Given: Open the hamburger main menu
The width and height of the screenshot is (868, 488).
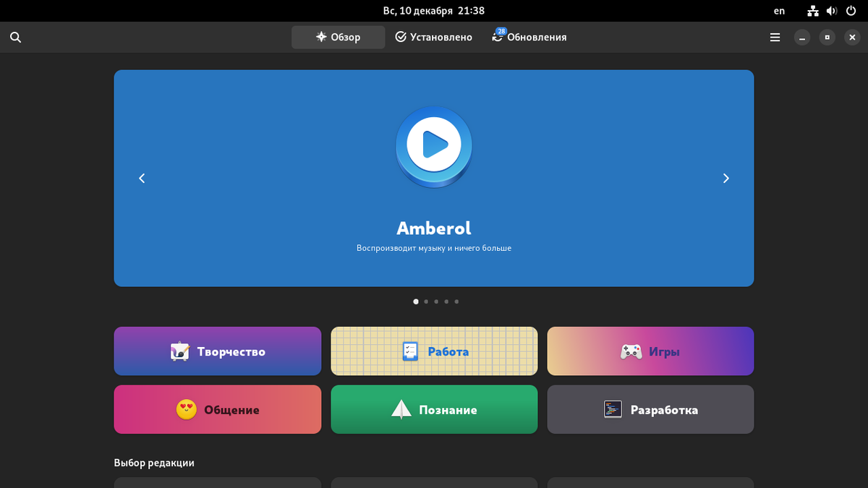Looking at the screenshot, I should point(775,37).
